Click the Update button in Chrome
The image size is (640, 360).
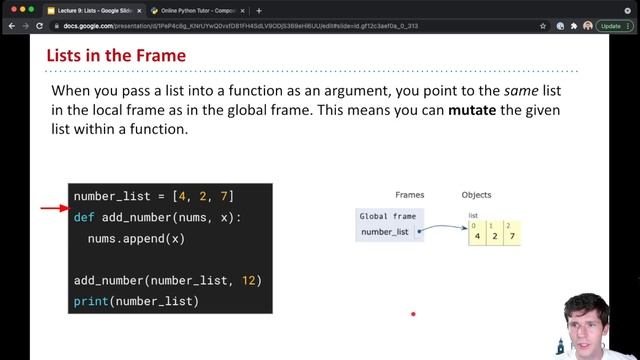pyautogui.click(x=615, y=26)
